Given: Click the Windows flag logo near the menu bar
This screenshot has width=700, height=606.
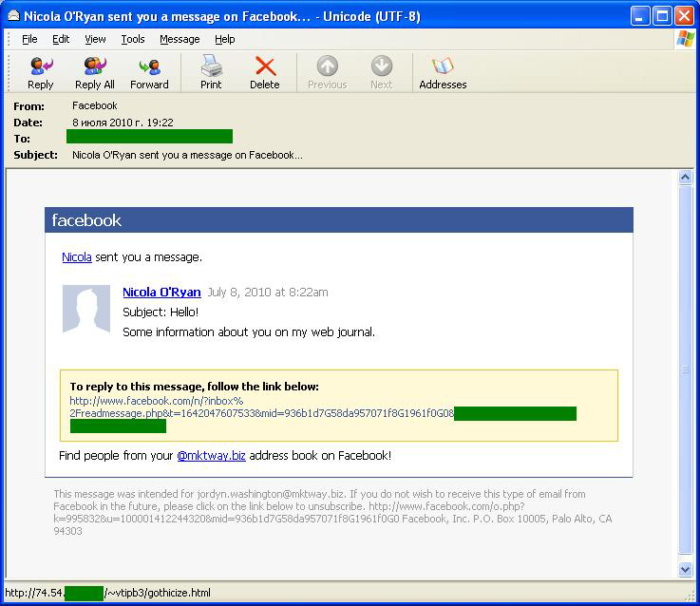Looking at the screenshot, I should point(685,38).
